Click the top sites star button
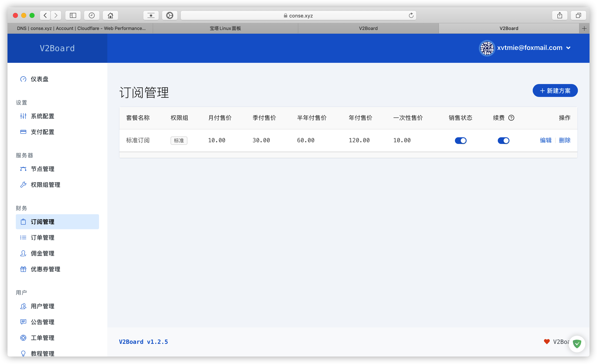 tap(151, 16)
